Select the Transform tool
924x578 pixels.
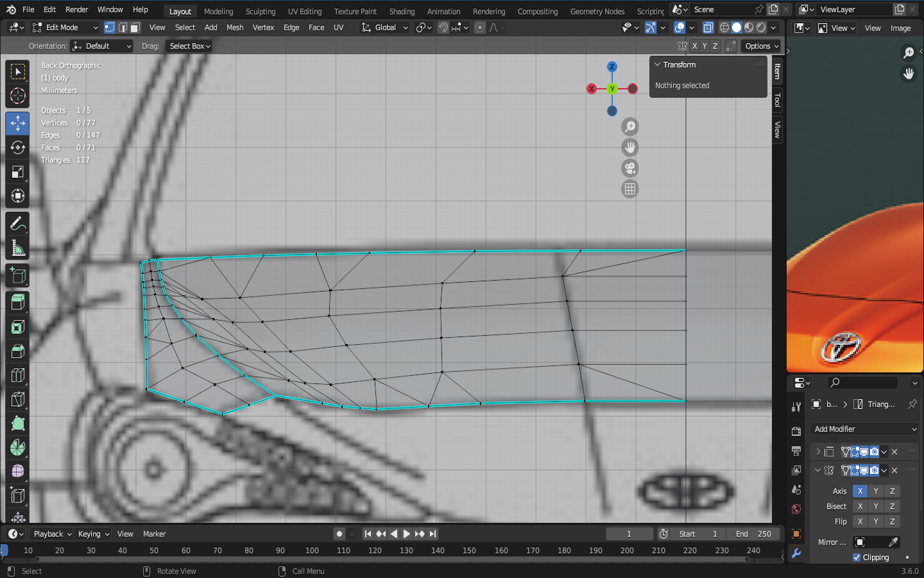point(18,197)
